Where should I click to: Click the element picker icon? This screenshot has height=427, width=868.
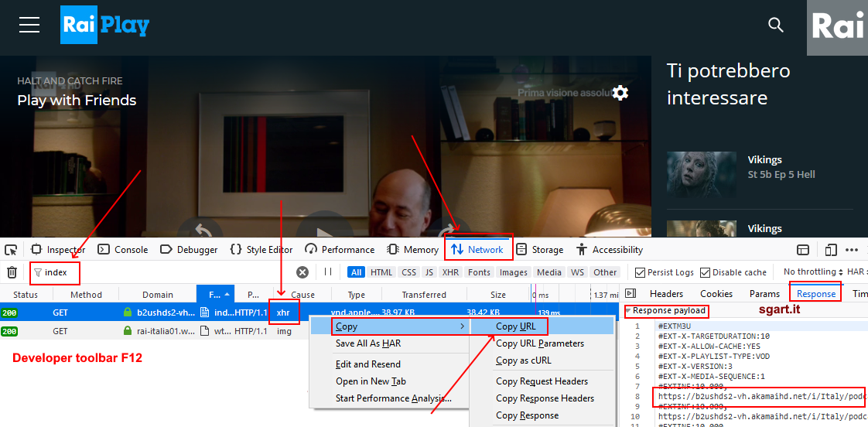(12, 250)
